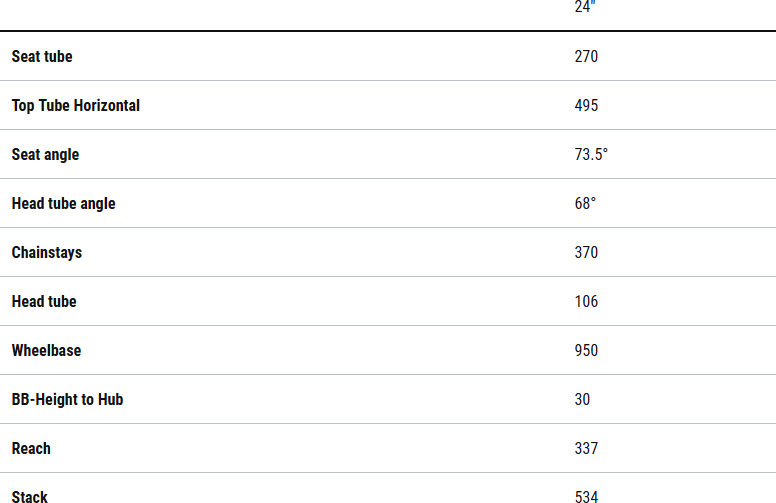The image size is (776, 503).
Task: Select the Seat angle row label
Action: pos(45,155)
